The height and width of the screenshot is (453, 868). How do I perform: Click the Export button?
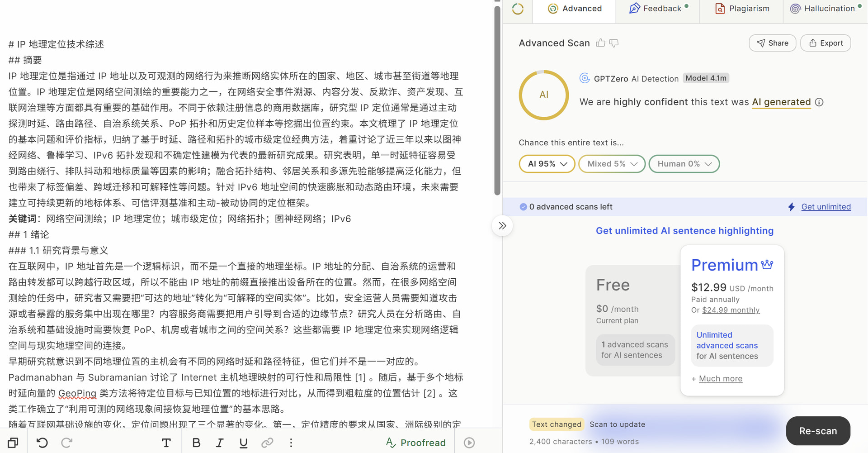[x=826, y=43]
